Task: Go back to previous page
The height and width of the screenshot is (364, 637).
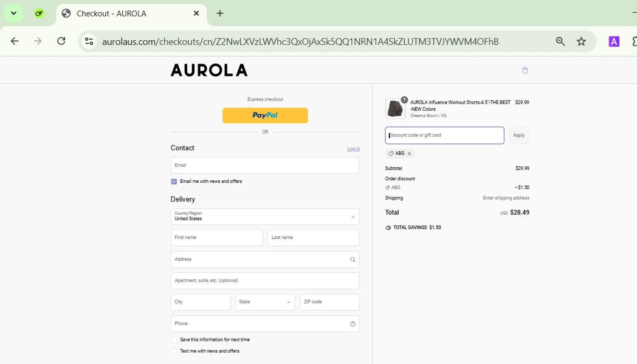Action: coord(14,41)
